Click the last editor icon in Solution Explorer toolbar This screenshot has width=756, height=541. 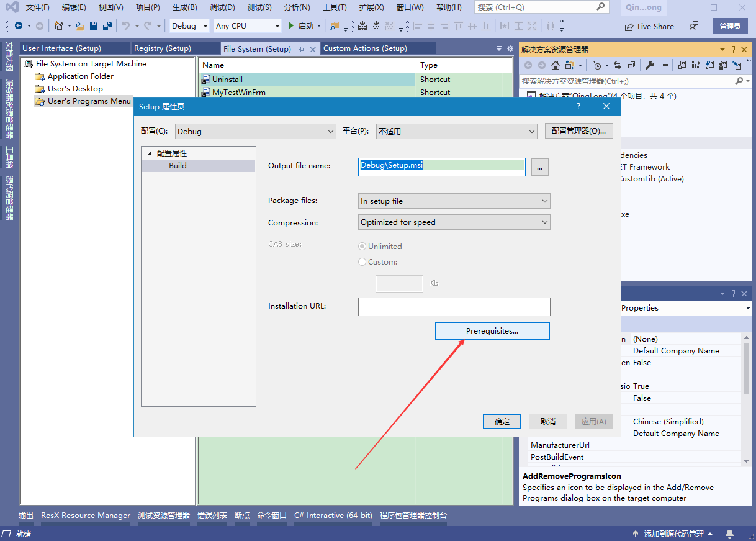pyautogui.click(x=737, y=65)
